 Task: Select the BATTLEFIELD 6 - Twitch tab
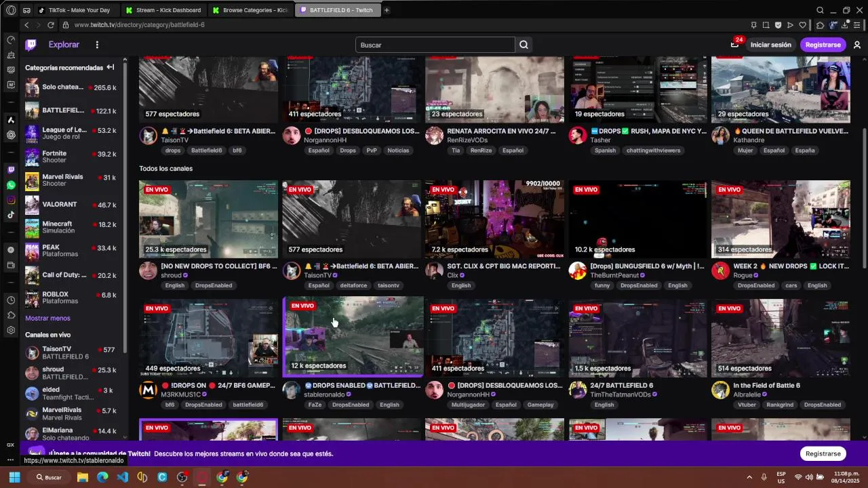338,10
